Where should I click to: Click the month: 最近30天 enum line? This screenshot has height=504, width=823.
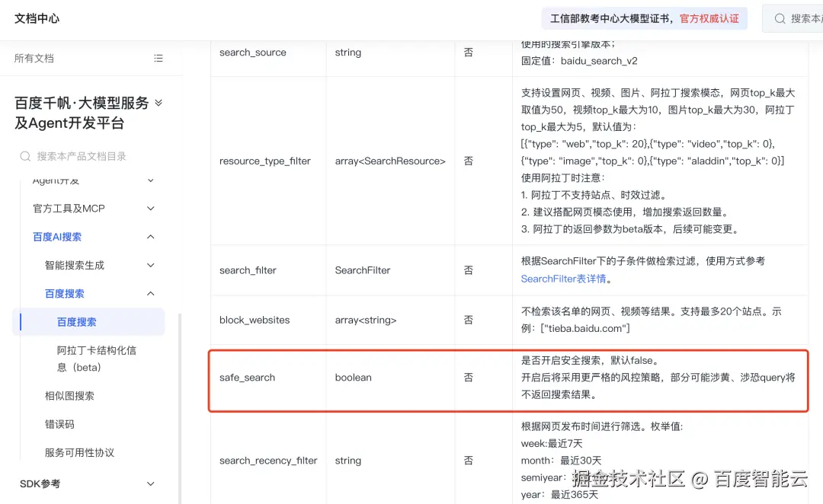click(x=561, y=461)
